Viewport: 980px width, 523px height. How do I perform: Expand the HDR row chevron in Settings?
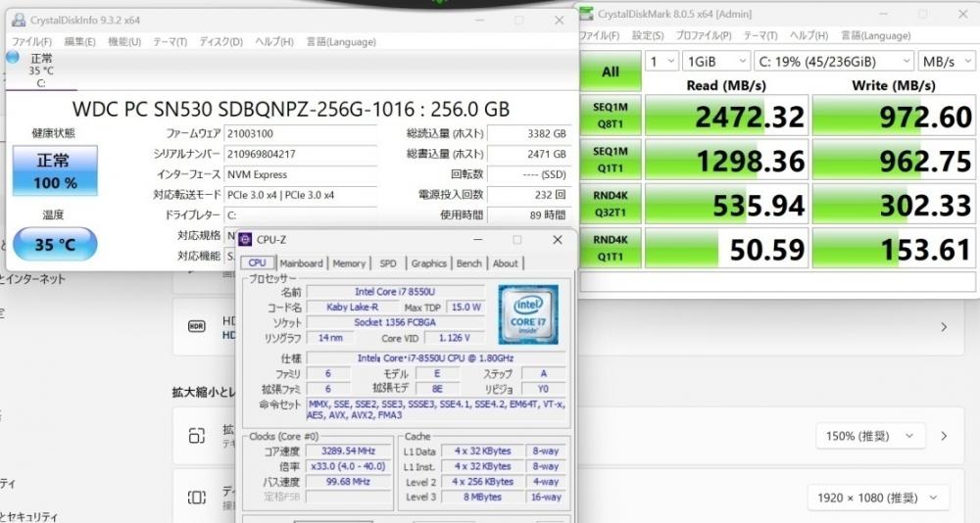945,327
